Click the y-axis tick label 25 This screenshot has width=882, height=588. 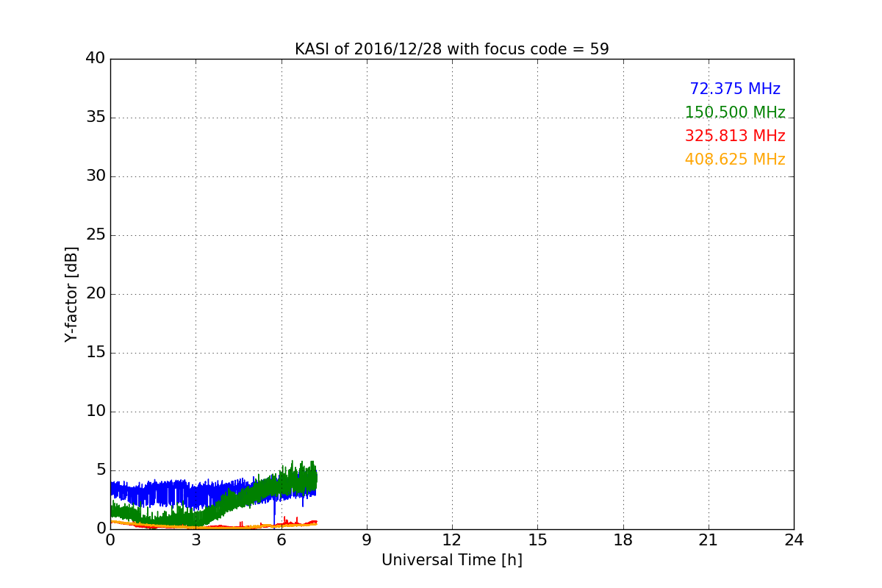tap(96, 235)
